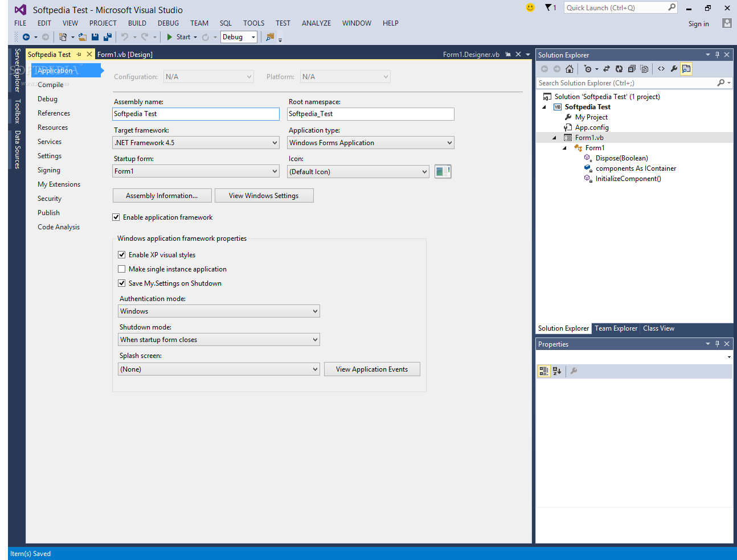Sort properties alphabetically with A-Z icon
737x560 pixels.
pyautogui.click(x=557, y=371)
